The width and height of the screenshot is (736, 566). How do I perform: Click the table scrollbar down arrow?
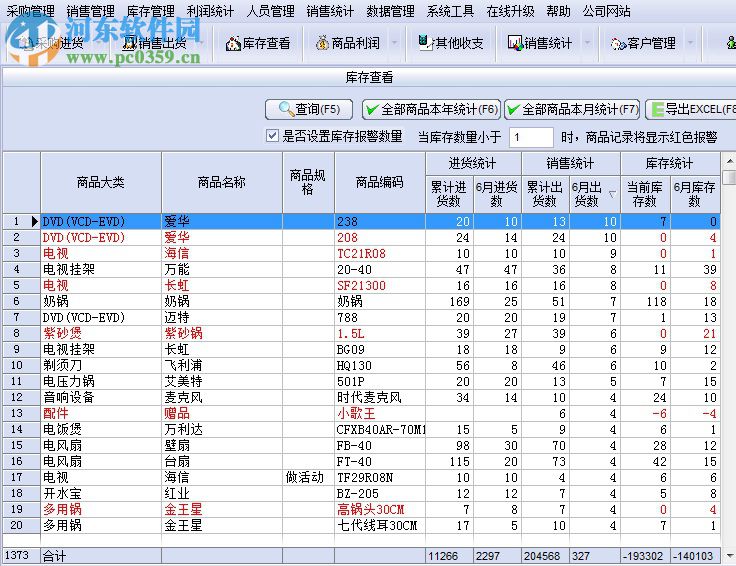[x=729, y=556]
